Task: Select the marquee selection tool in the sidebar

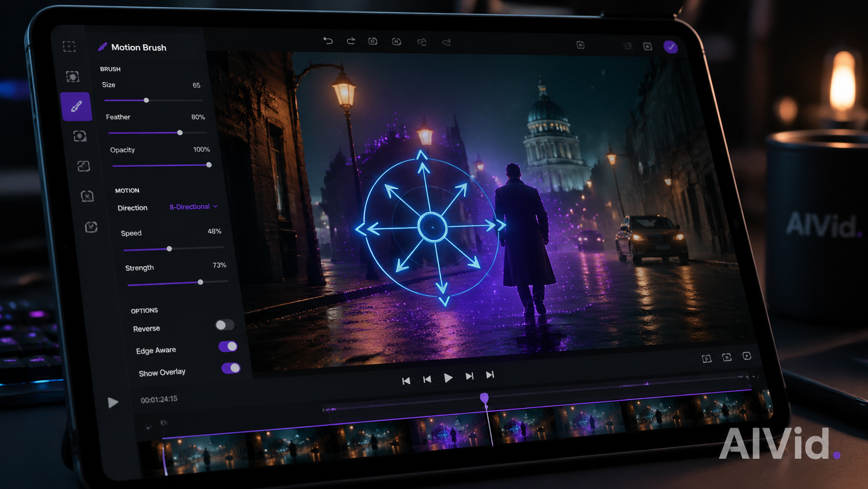Action: (x=69, y=47)
